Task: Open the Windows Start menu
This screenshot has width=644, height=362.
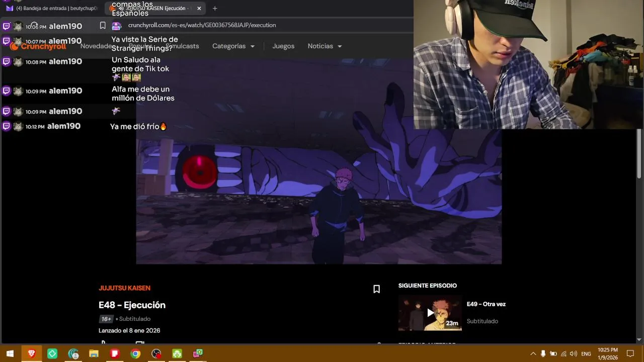Action: [10, 354]
